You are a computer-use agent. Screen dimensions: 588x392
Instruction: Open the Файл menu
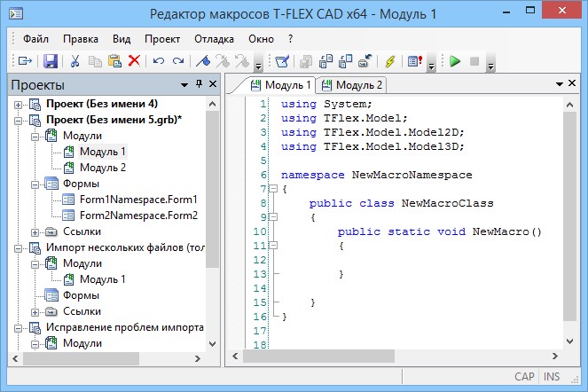point(36,39)
